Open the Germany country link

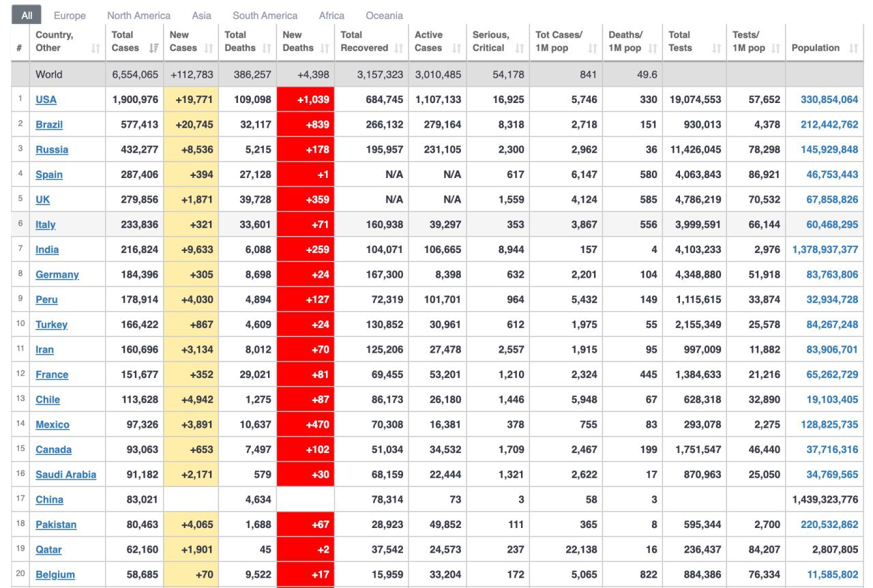[57, 275]
